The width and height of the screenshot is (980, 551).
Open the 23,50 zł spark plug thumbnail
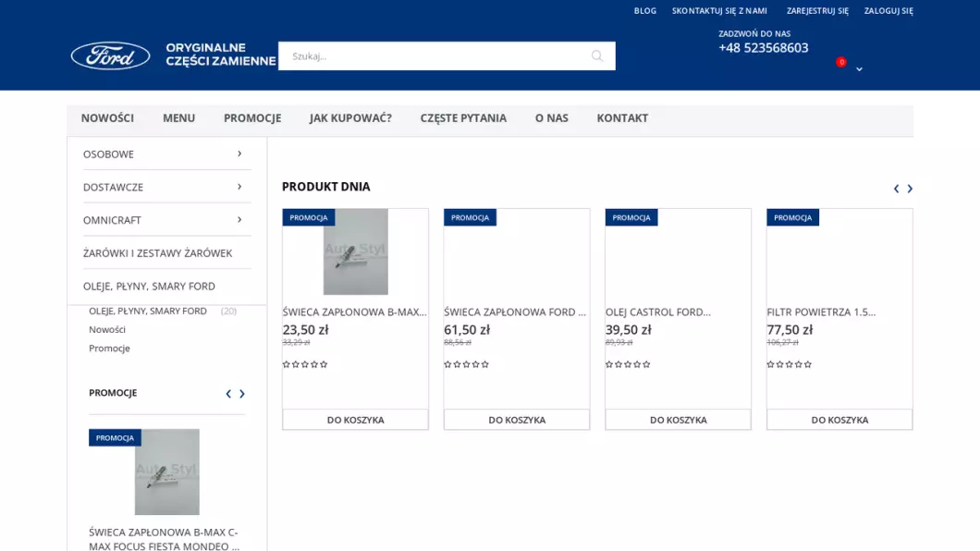pyautogui.click(x=356, y=251)
